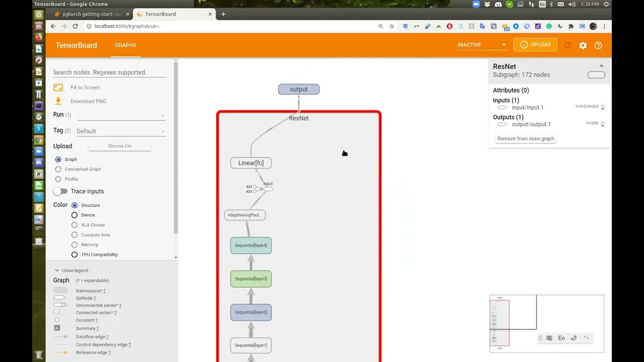The height and width of the screenshot is (362, 644).
Task: Switch to the GRAPHS tab
Action: pyautogui.click(x=125, y=45)
